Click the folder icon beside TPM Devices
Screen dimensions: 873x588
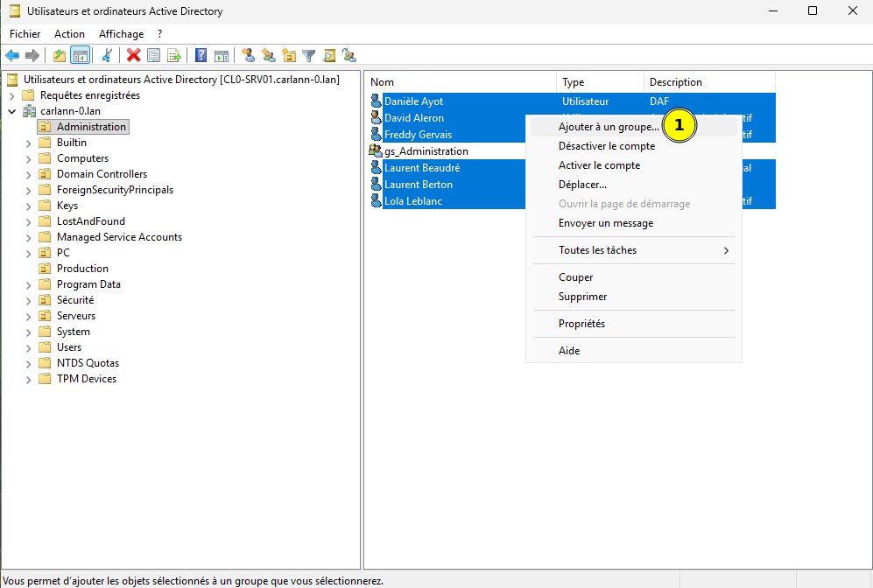[45, 379]
